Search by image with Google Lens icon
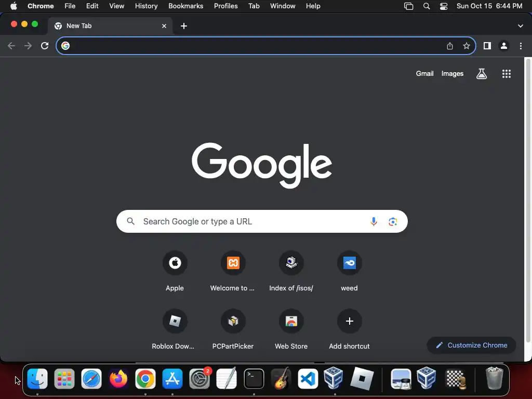Screen dimensions: 532x399 tap(393, 221)
